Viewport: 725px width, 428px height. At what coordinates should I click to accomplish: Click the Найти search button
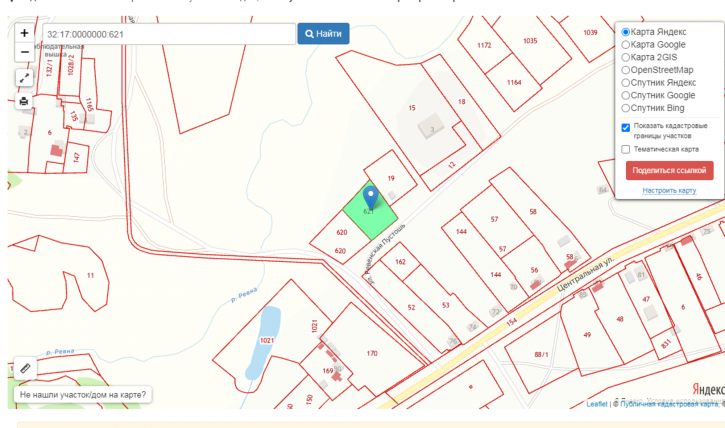tap(323, 34)
